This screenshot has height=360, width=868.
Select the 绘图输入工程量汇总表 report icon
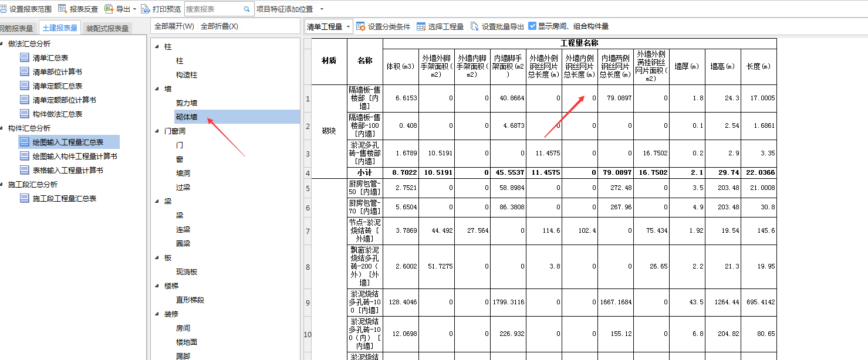coord(24,142)
